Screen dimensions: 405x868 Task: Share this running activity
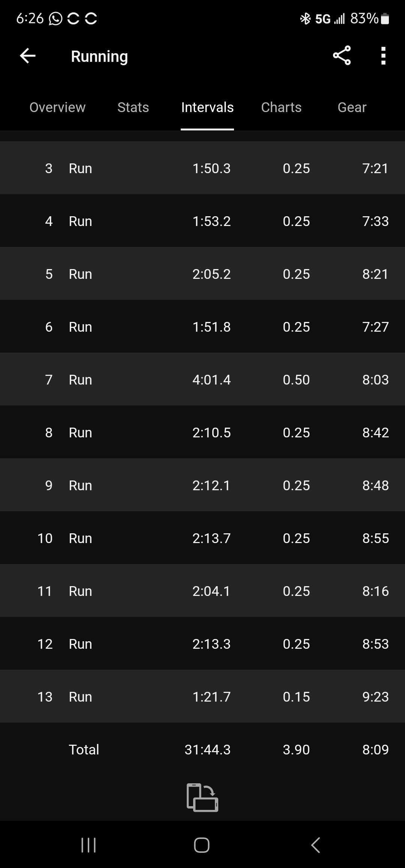point(342,56)
